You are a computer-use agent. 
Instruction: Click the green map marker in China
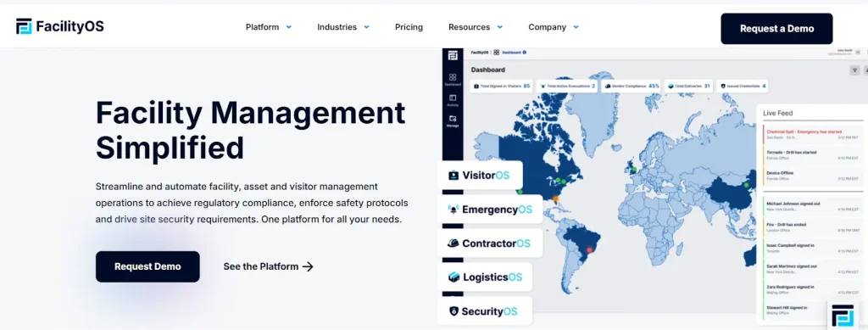(x=746, y=185)
